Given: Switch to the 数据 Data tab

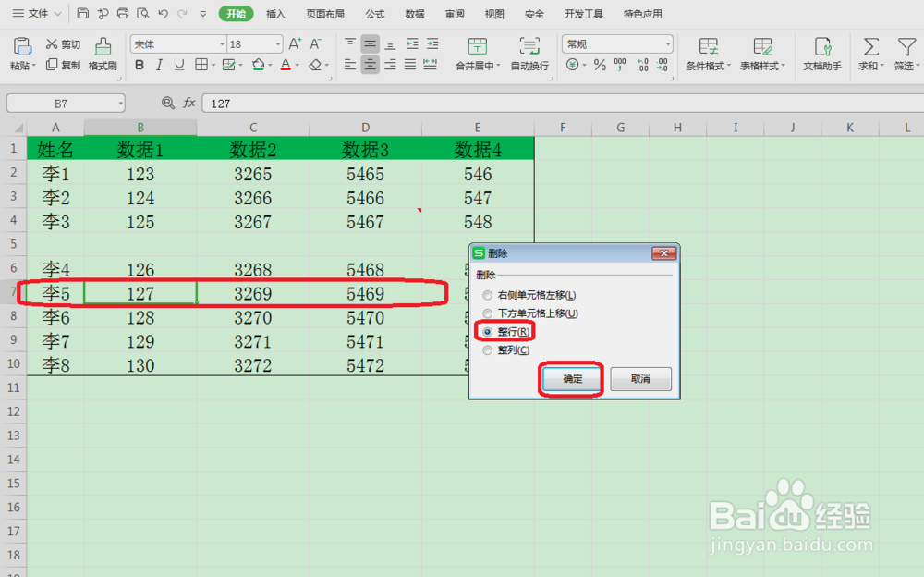Looking at the screenshot, I should tap(415, 14).
